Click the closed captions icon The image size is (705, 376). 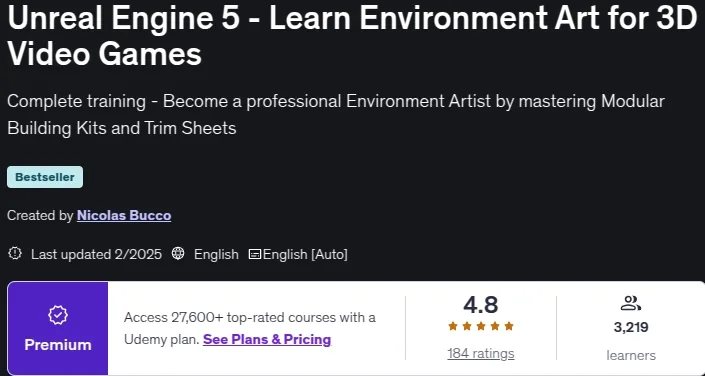click(x=255, y=254)
